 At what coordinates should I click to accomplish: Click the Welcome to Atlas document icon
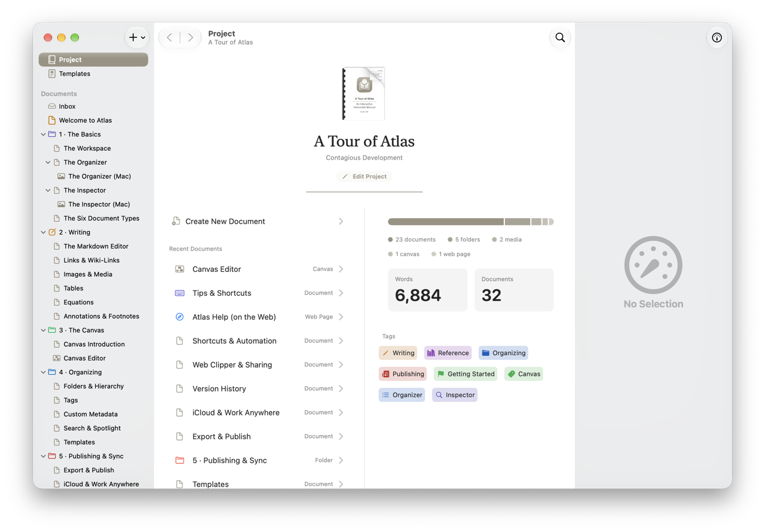[x=52, y=120]
